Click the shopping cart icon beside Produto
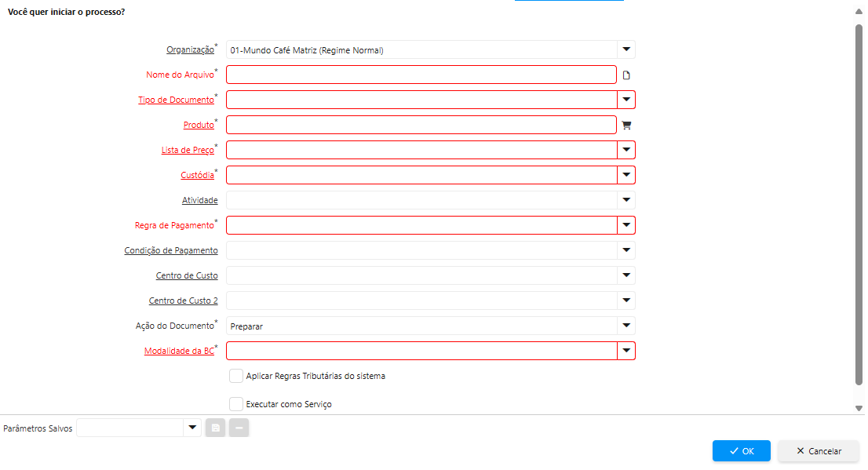The width and height of the screenshot is (868, 470). (626, 125)
